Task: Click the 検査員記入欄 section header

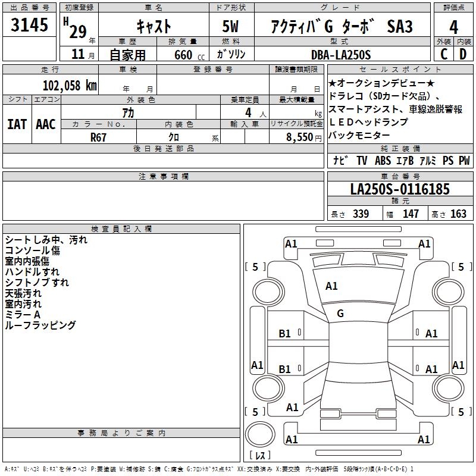Action: click(x=121, y=229)
